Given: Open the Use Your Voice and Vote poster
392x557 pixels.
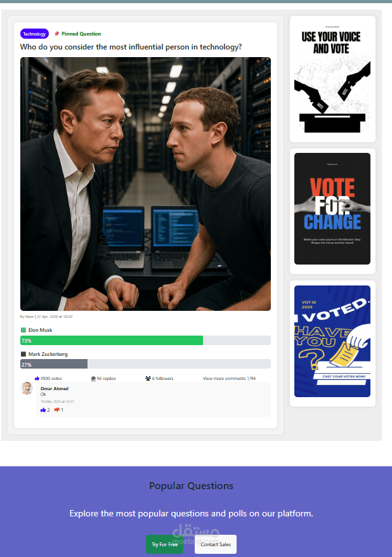Looking at the screenshot, I should tap(332, 79).
